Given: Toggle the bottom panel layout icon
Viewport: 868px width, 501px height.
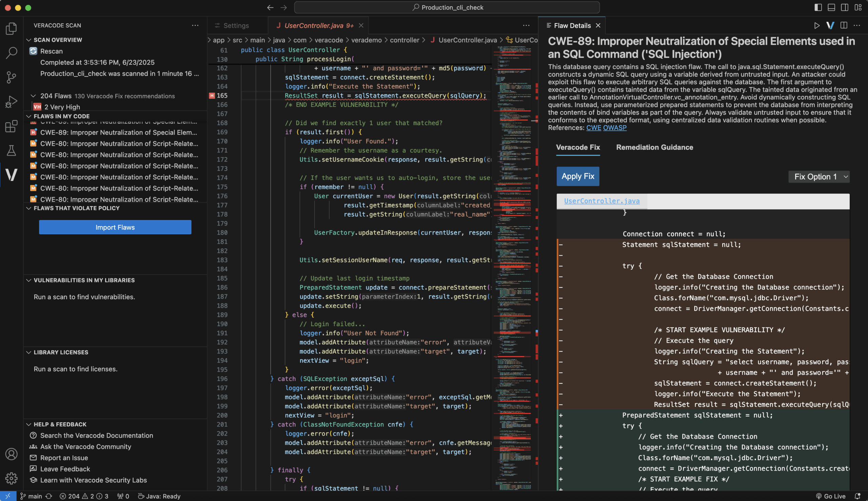Looking at the screenshot, I should click(831, 7).
